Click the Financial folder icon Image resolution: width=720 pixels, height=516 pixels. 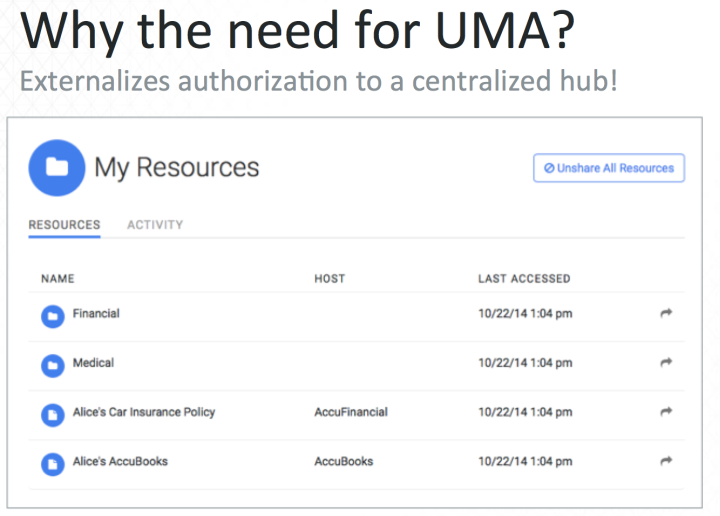(x=52, y=315)
